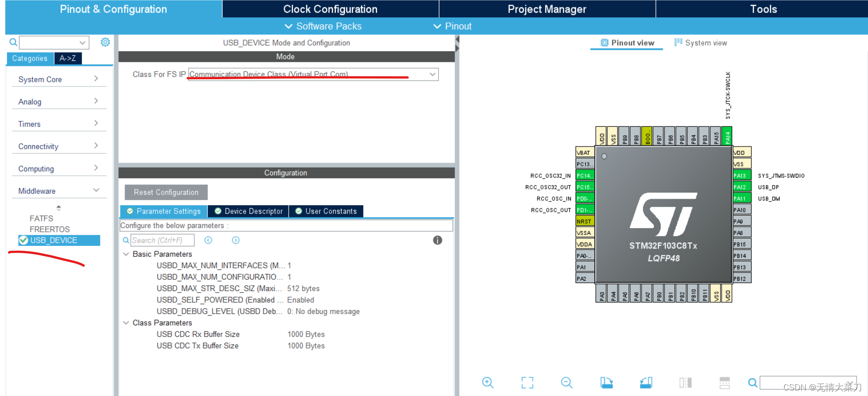
Task: Open the category search combo box dropdown
Action: tap(82, 43)
